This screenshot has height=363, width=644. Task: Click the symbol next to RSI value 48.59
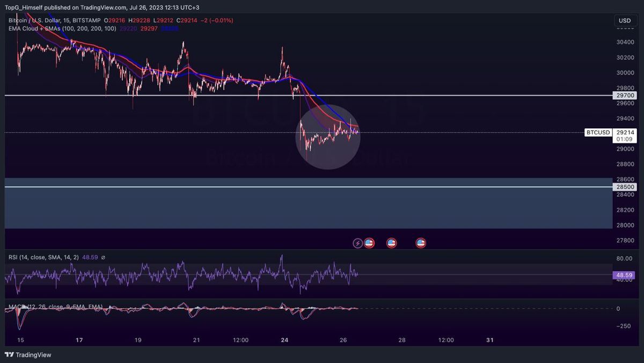coord(103,258)
